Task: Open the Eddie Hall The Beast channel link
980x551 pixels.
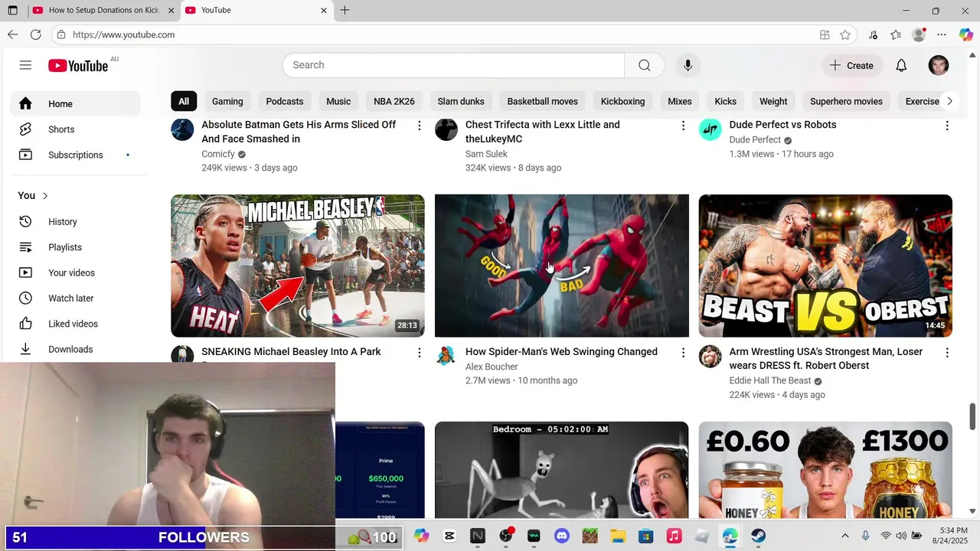Action: tap(770, 381)
